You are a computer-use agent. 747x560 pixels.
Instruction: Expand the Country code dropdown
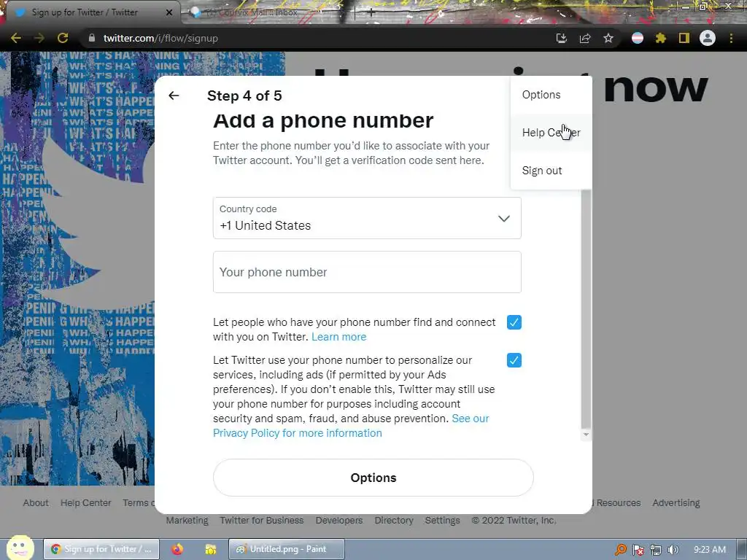(367, 218)
